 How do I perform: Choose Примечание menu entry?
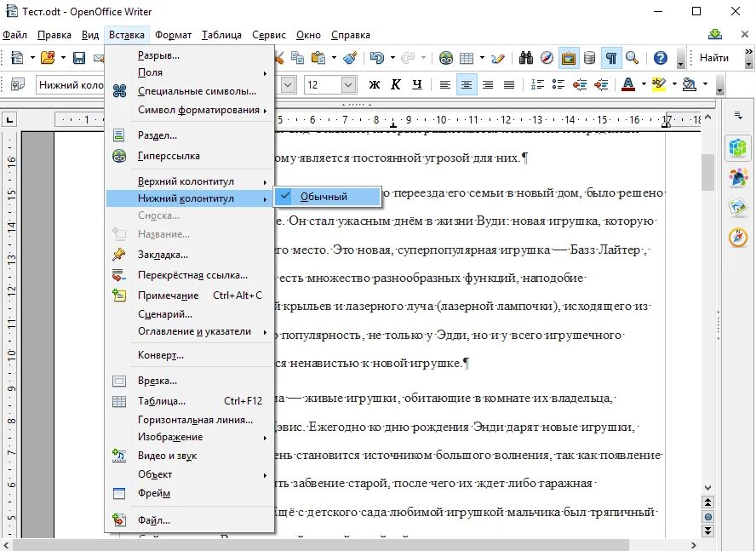(190, 296)
